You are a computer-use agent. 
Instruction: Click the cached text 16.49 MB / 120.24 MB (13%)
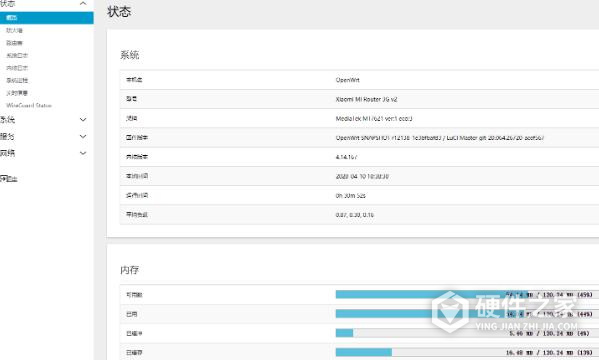(549, 353)
